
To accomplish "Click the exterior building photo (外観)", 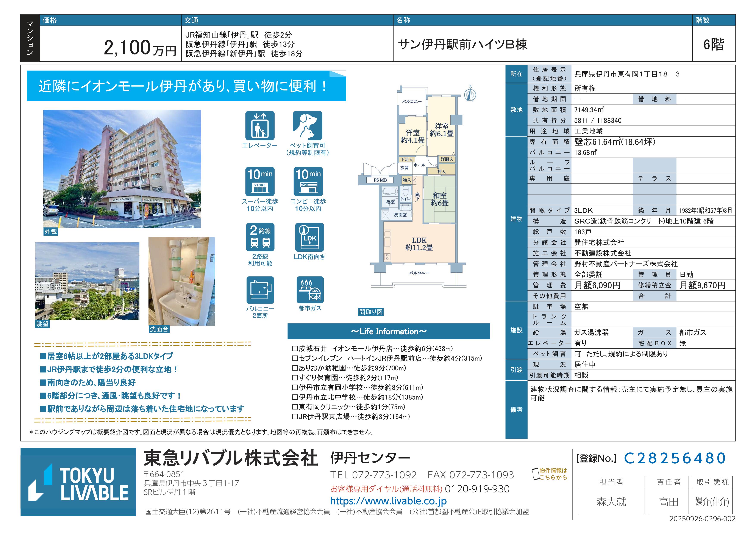I will (x=122, y=169).
